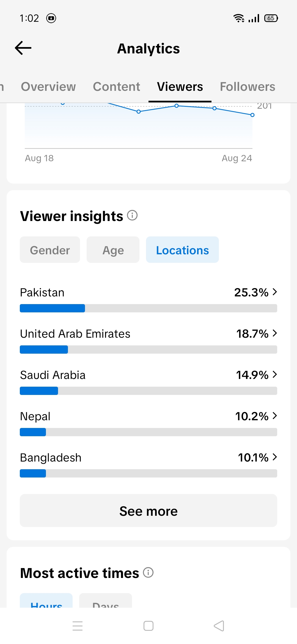This screenshot has width=297, height=644.
Task: Expand United Arab Emirates 18.7% chevron
Action: 275,333
